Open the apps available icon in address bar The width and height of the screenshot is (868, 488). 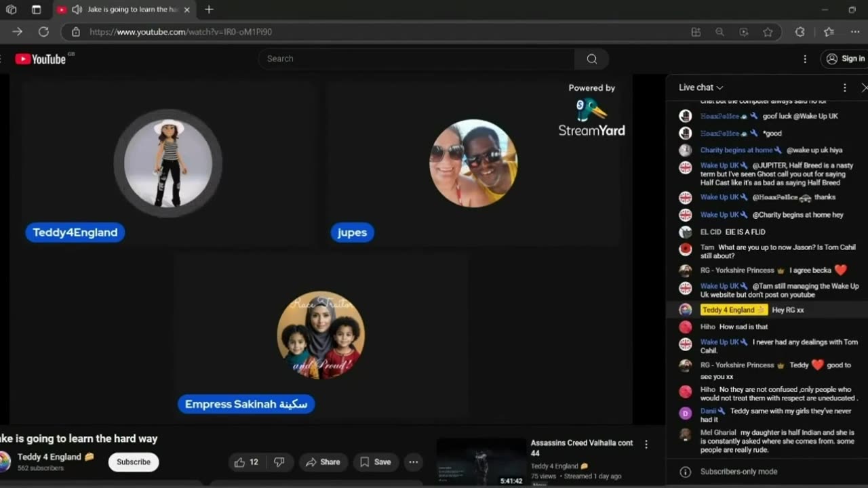pyautogui.click(x=696, y=32)
